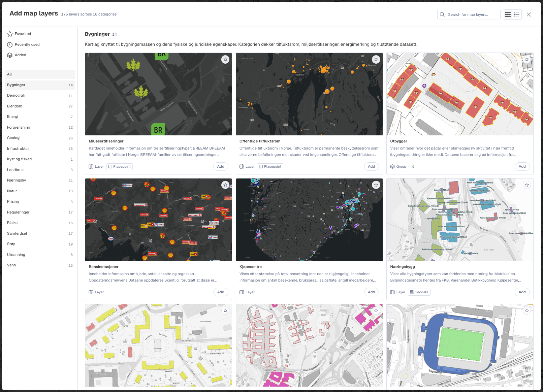The width and height of the screenshot is (543, 392).
Task: Favorite the Utbygger layer star
Action: tap(527, 59)
